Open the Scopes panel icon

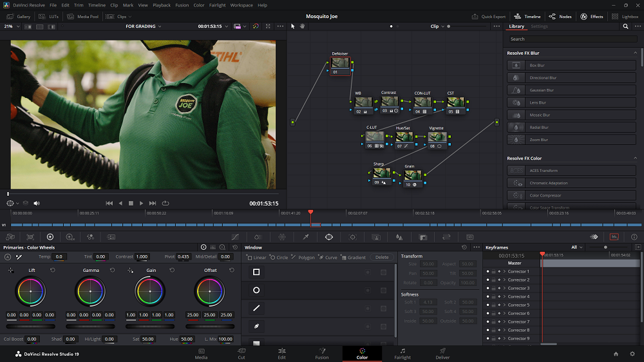pyautogui.click(x=614, y=237)
